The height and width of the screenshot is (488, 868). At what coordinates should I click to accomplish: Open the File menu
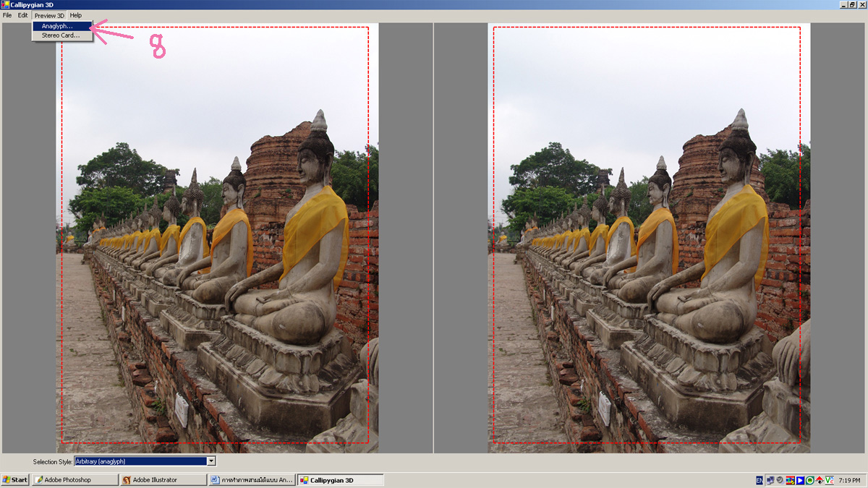(x=7, y=15)
